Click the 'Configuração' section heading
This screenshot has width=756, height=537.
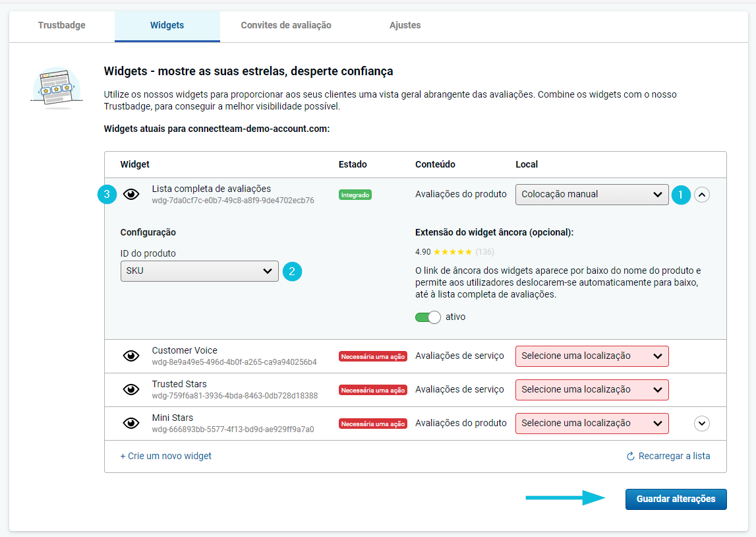148,233
